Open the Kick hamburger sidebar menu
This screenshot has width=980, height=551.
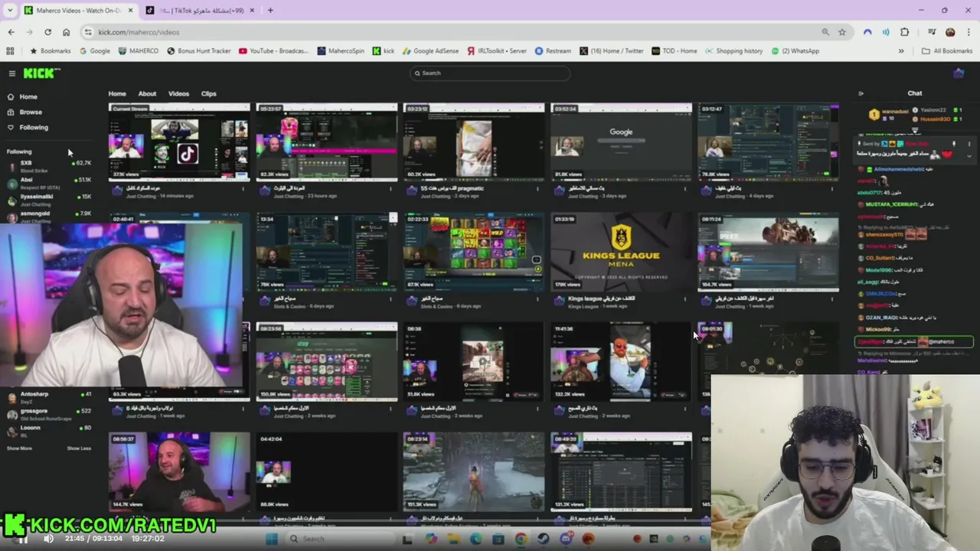(11, 73)
